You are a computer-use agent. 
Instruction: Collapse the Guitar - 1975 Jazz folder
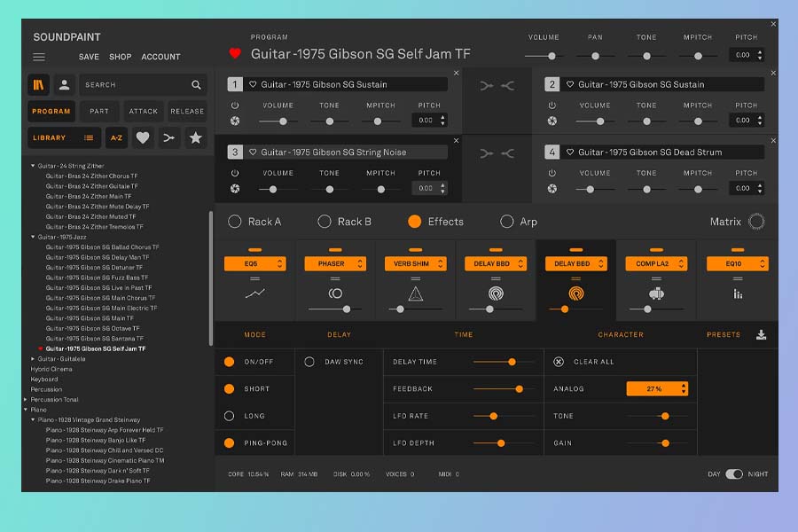33,237
